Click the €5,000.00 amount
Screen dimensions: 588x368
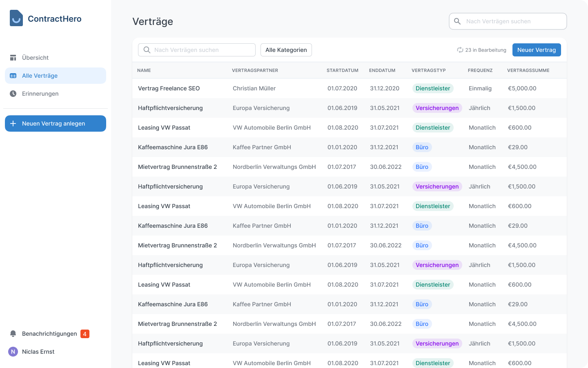[522, 88]
